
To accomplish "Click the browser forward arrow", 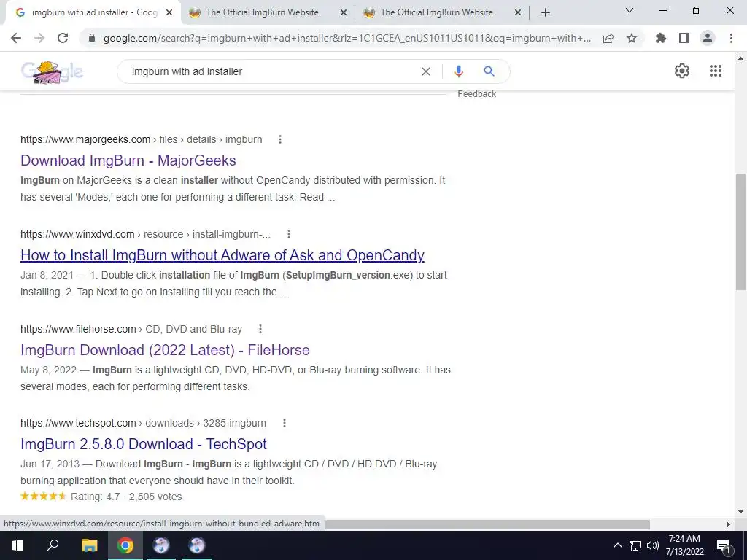I will [39, 38].
